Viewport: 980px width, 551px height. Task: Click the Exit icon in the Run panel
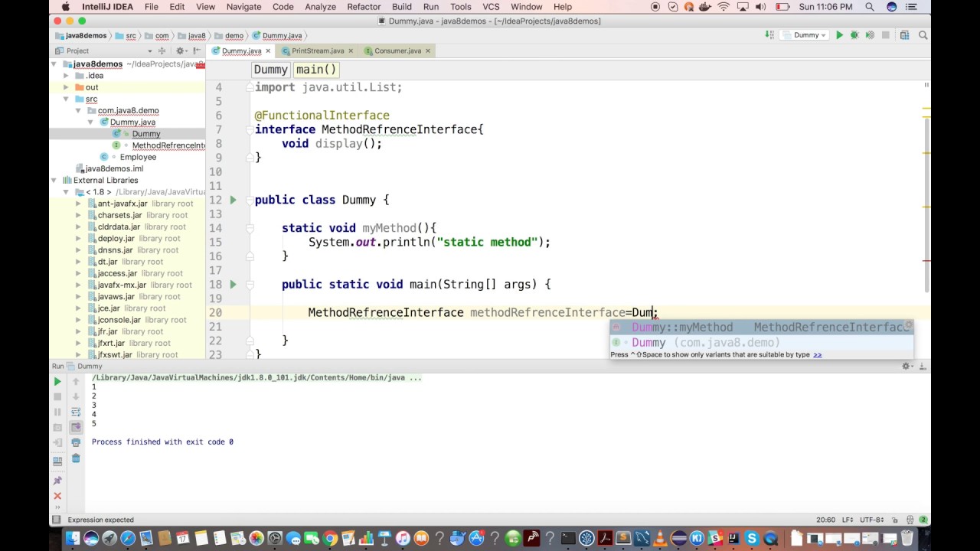[x=57, y=442]
